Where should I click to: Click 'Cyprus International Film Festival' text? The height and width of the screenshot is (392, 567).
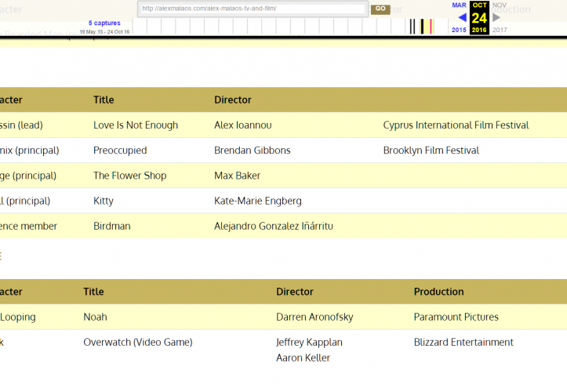coord(456,125)
